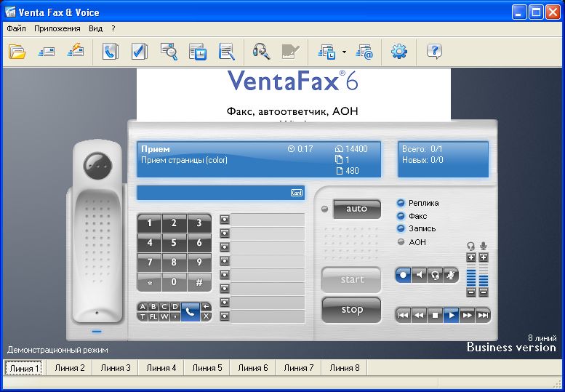Viewport: 565px width, 392px height.
Task: Increase microphone level with plus button
Action: pyautogui.click(x=484, y=257)
